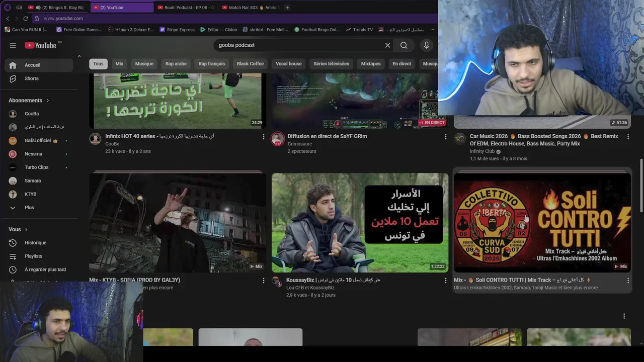Viewport: 644px width, 362px height.
Task: Open options for Mix KTYB SOFIA
Action: pyautogui.click(x=263, y=281)
